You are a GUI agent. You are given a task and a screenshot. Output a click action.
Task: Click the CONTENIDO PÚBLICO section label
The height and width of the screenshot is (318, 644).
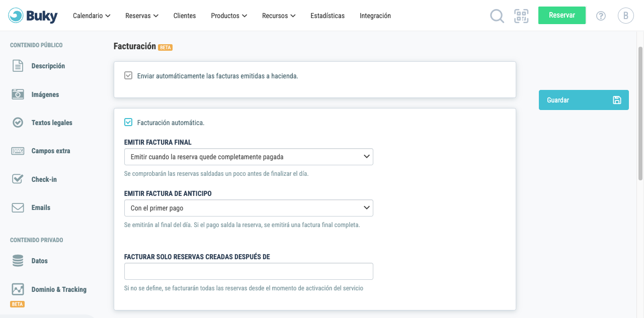(36, 45)
